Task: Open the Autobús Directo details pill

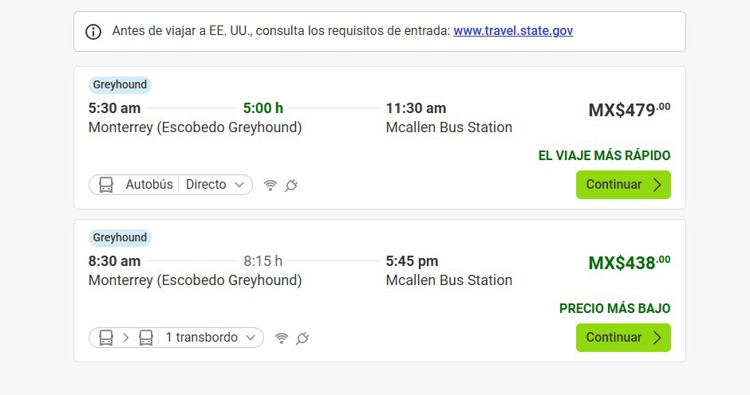Action: point(171,185)
